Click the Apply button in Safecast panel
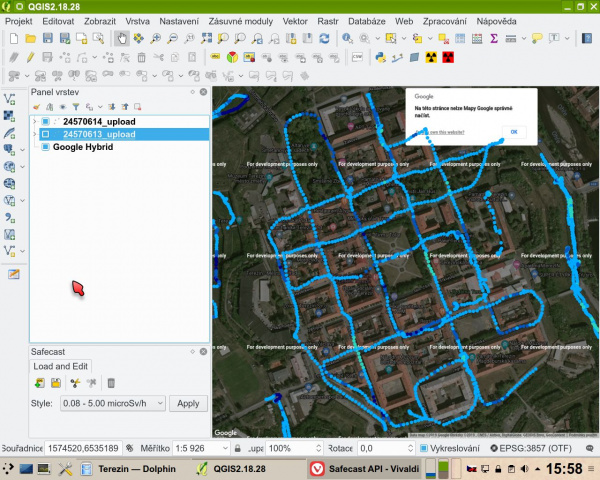600x480 pixels. click(188, 403)
